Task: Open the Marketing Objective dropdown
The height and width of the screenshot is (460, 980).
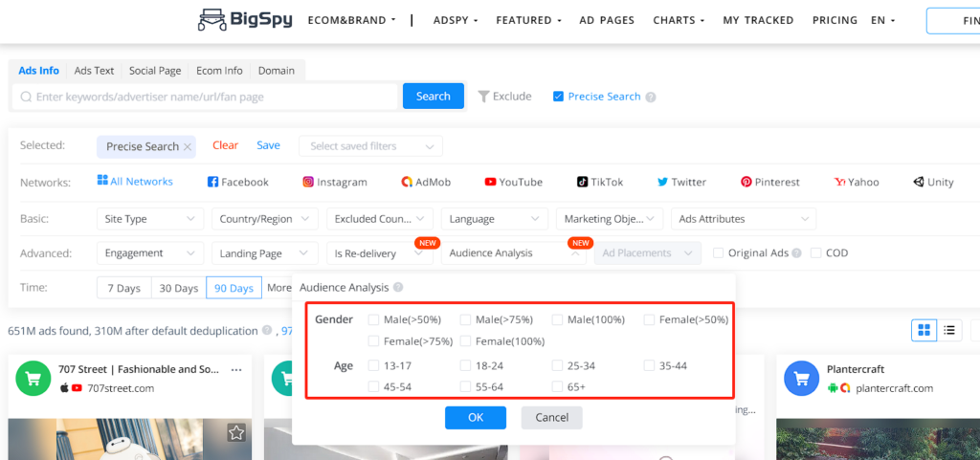Action: tap(610, 219)
